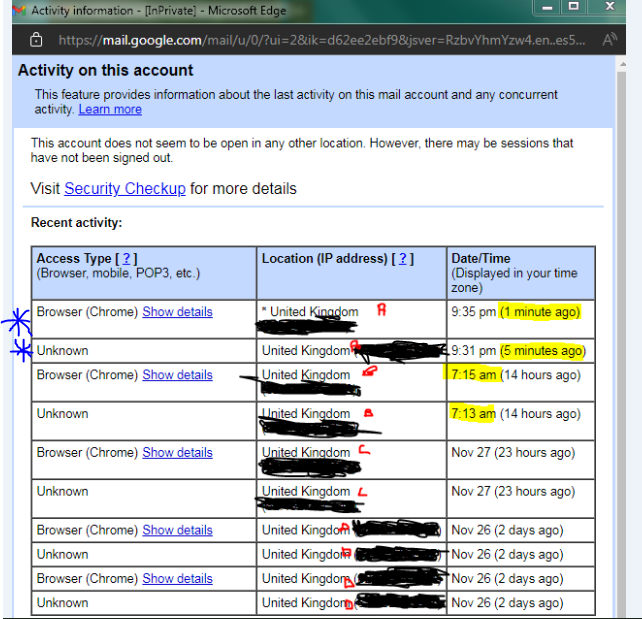642x619 pixels.
Task: Click the 'Recent activity:' heading
Action: tap(77, 222)
